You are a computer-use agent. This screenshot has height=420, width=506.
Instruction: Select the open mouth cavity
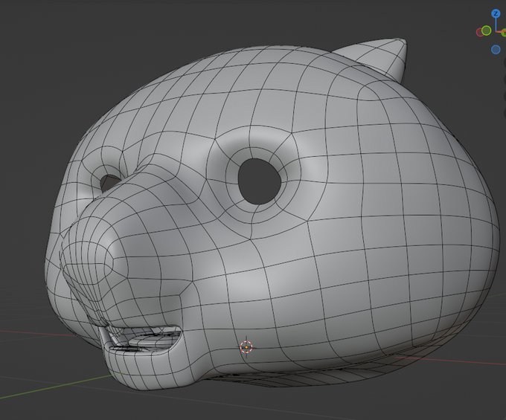(x=142, y=337)
